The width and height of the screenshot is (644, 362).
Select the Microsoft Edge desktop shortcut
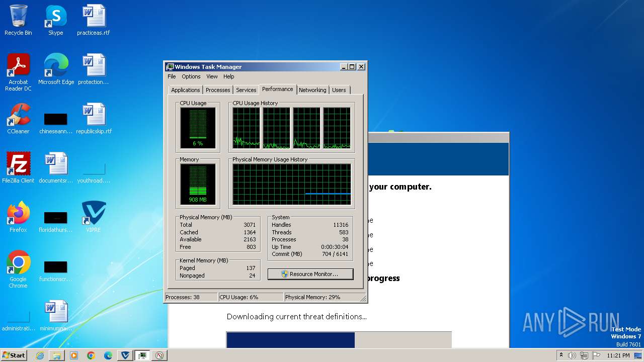[x=56, y=69]
